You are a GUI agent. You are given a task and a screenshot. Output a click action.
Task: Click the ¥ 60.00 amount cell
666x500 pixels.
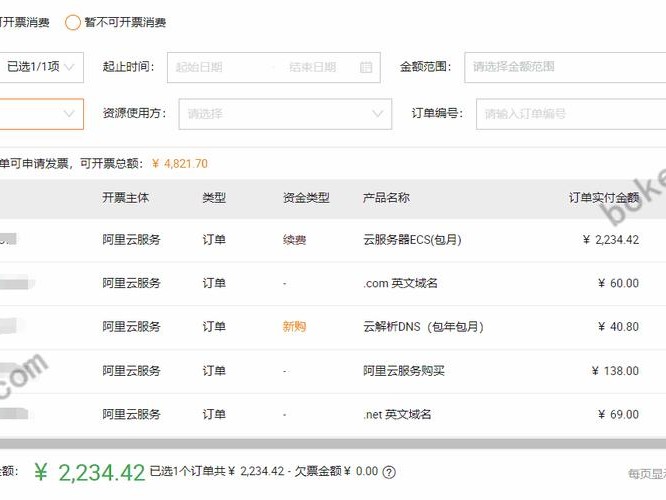[618, 283]
